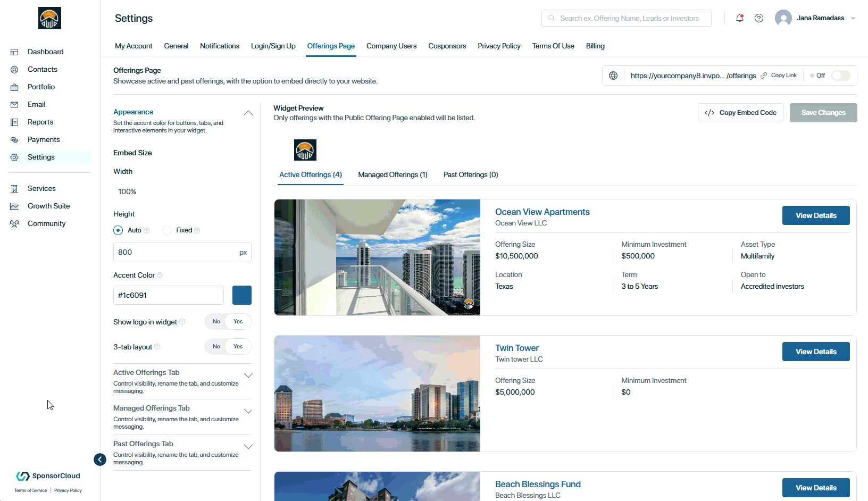Click the magnifier icon in search bar
The width and height of the screenshot is (868, 501).
(x=552, y=18)
